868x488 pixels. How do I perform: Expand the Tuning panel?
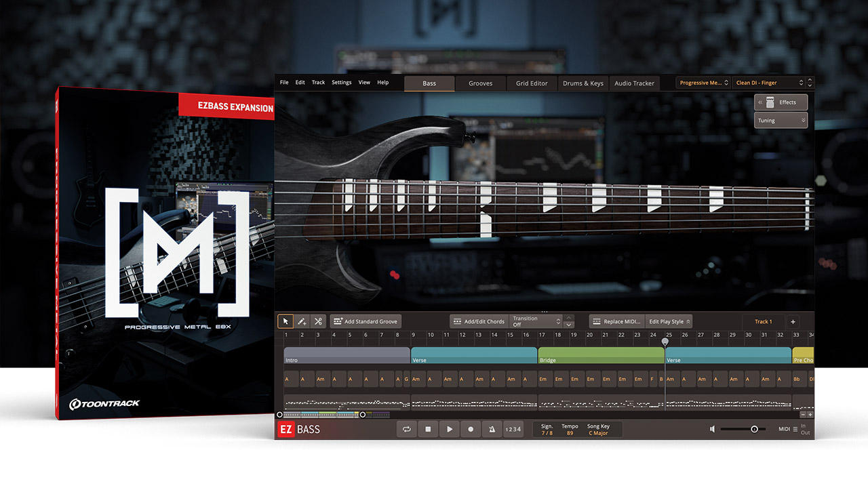(781, 121)
